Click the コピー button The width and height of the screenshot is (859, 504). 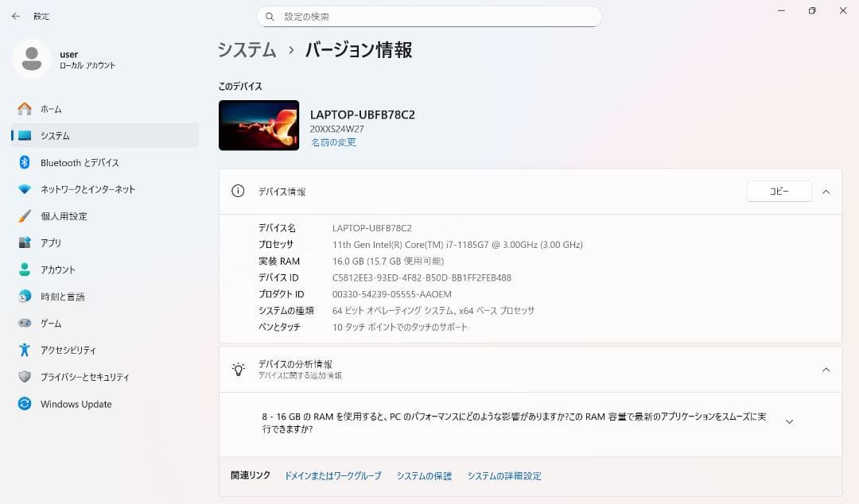pos(779,192)
